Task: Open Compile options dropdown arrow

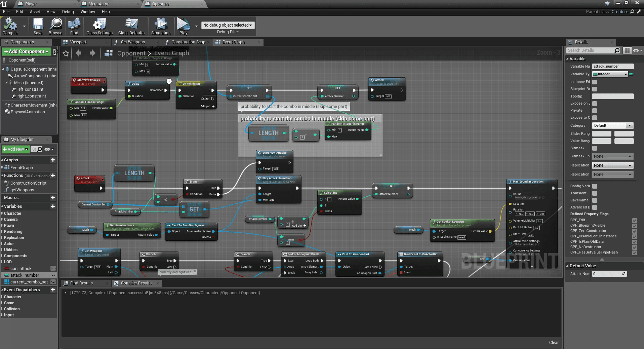Action: pyautogui.click(x=24, y=26)
